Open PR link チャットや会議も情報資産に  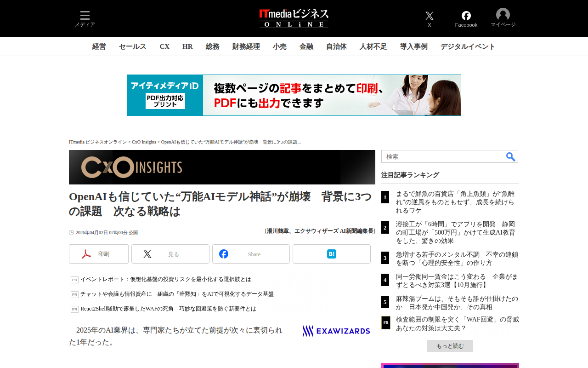pyautogui.click(x=177, y=294)
